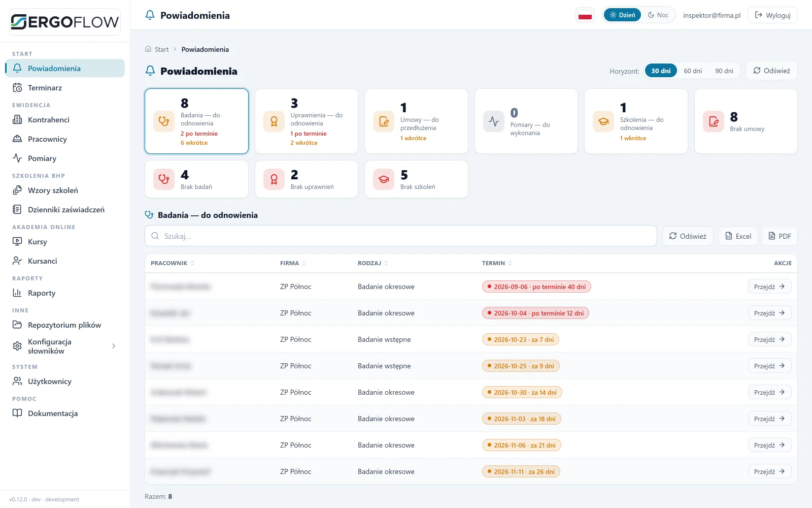Set horizon to 60 dni
Image resolution: width=812 pixels, height=508 pixels.
click(693, 71)
